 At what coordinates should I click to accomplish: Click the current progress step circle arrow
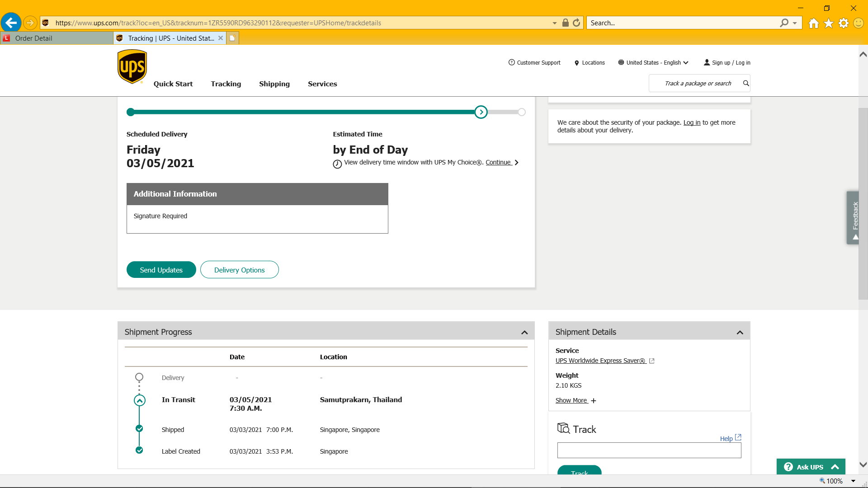pos(481,112)
